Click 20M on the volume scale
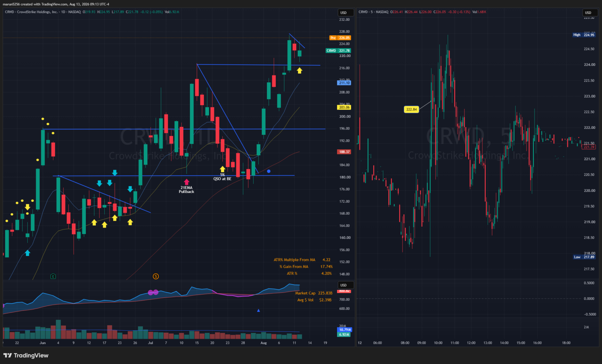 pyautogui.click(x=342, y=326)
